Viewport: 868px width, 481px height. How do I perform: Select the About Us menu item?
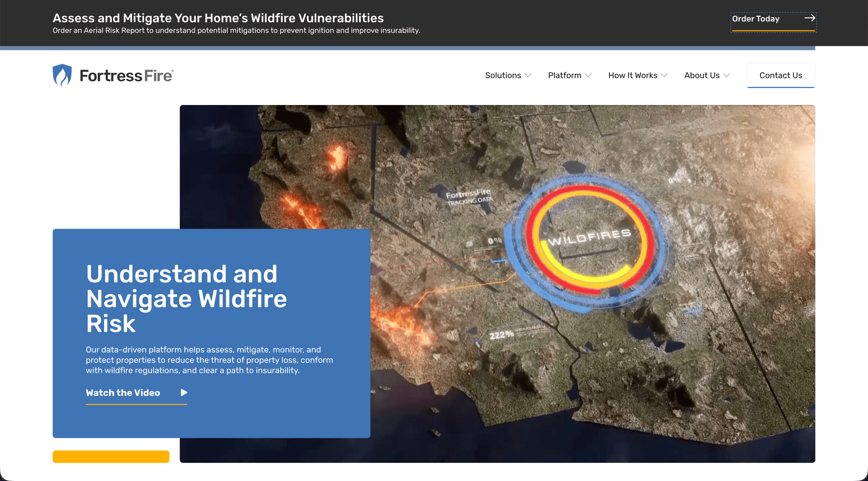(x=701, y=76)
